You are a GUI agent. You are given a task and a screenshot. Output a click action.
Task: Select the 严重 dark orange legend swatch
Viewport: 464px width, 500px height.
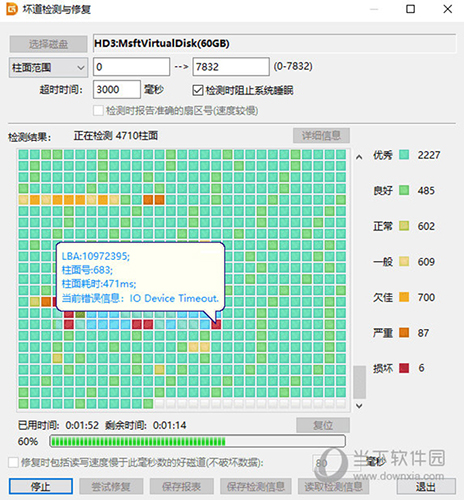[x=404, y=333]
